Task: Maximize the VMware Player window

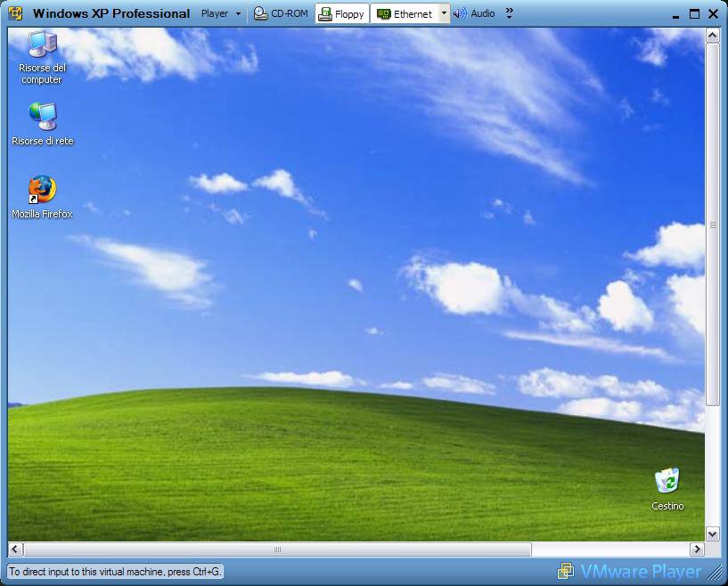Action: (x=694, y=14)
